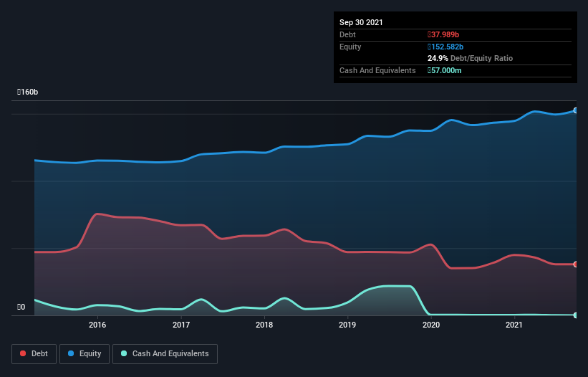Click the tooltip Cash And Equivalents label

(x=377, y=70)
